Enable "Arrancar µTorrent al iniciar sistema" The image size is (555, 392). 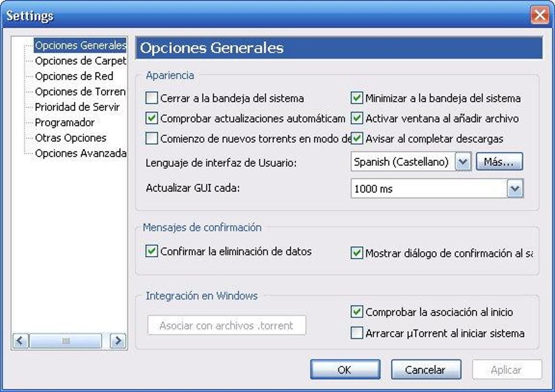357,333
